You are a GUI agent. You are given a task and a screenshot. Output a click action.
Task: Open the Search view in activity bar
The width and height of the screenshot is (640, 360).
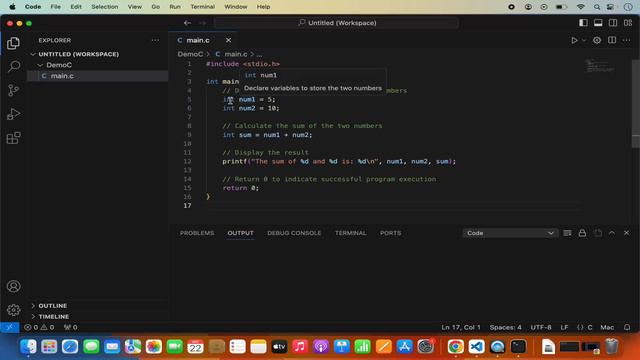pos(13,66)
